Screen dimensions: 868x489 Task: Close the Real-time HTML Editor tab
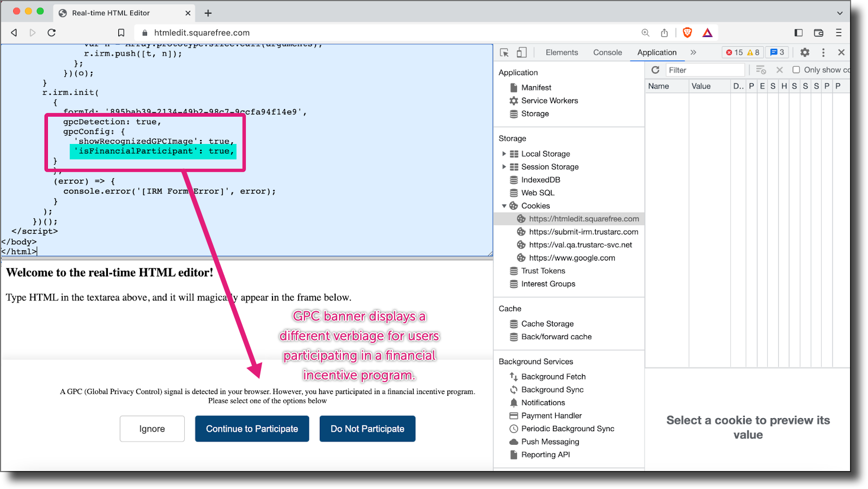[x=188, y=13]
